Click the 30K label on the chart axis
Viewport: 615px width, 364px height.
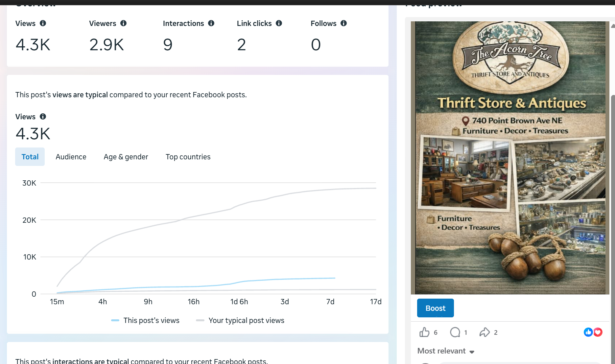click(x=29, y=183)
